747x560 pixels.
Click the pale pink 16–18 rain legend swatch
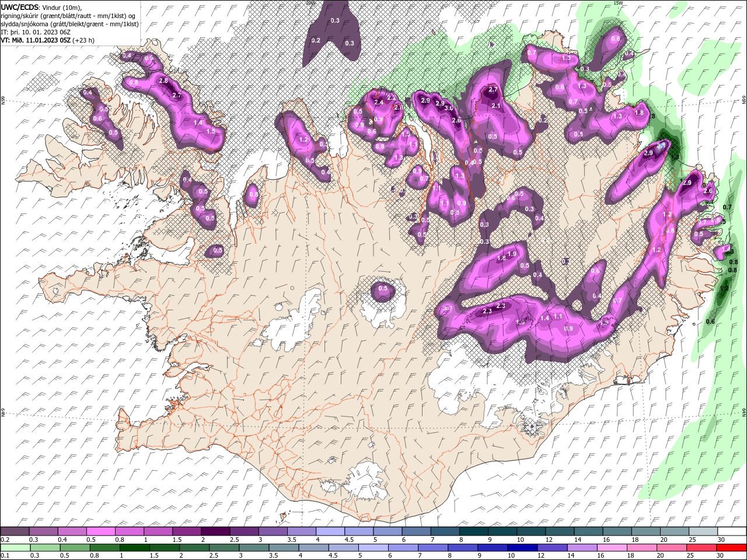tap(612, 547)
